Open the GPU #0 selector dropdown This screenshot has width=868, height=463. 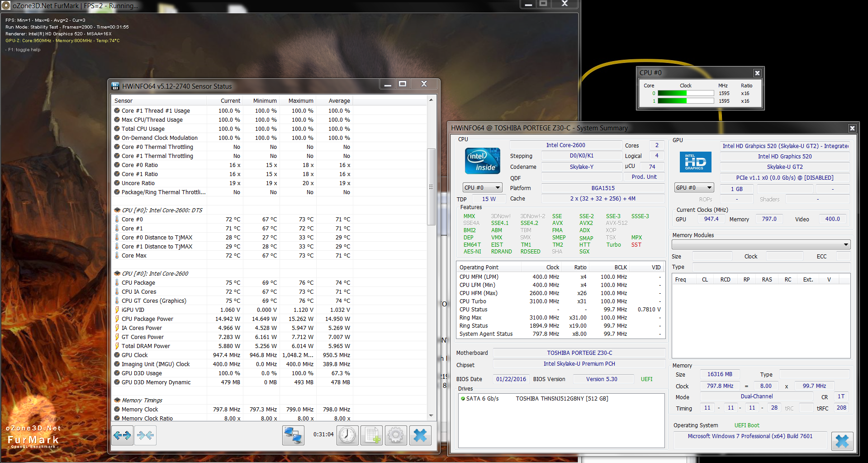pyautogui.click(x=694, y=188)
